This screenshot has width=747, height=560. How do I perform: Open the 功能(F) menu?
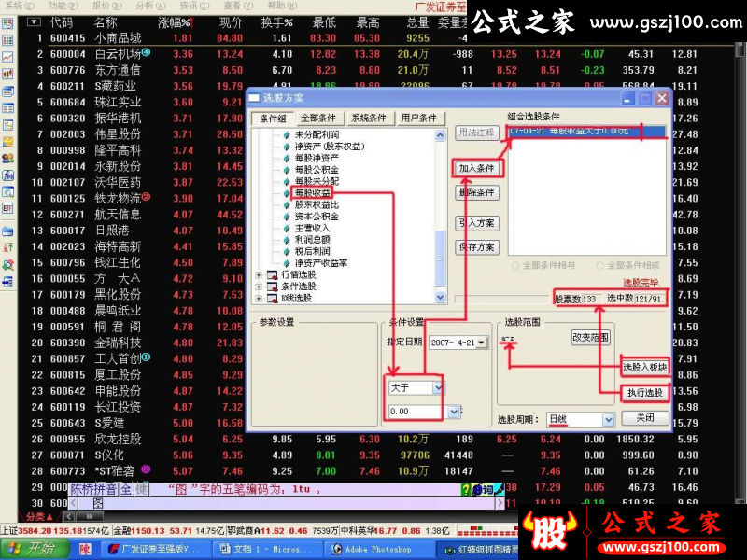[x=63, y=6]
